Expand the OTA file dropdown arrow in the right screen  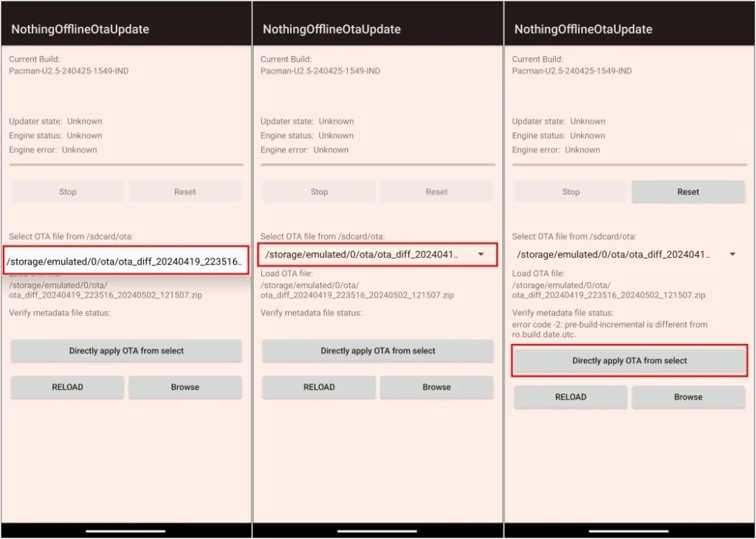click(x=732, y=254)
